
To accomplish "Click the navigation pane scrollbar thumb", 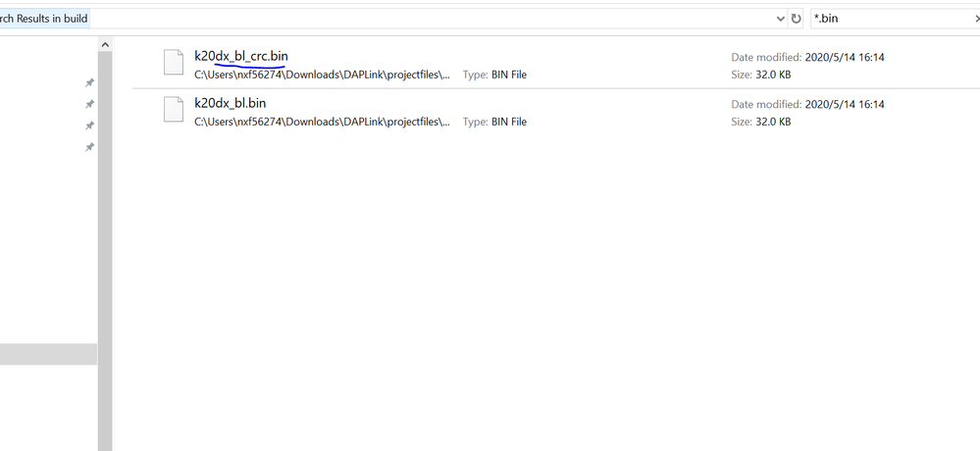I will (x=105, y=251).
